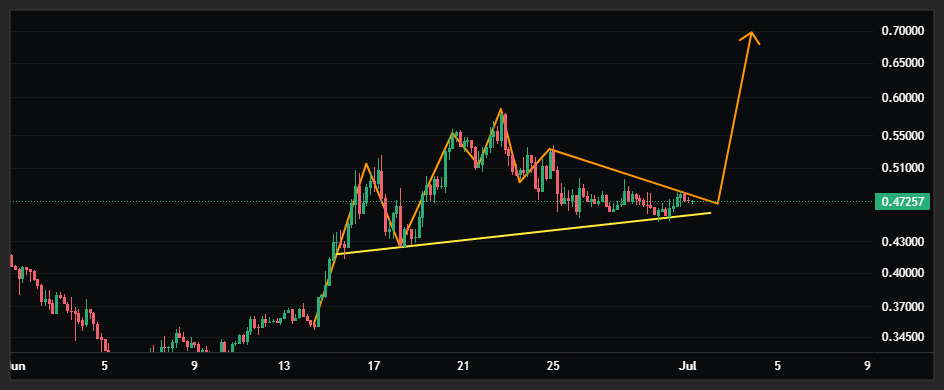This screenshot has width=944, height=390.
Task: Click the 0.51000 price axis label
Action: click(902, 168)
